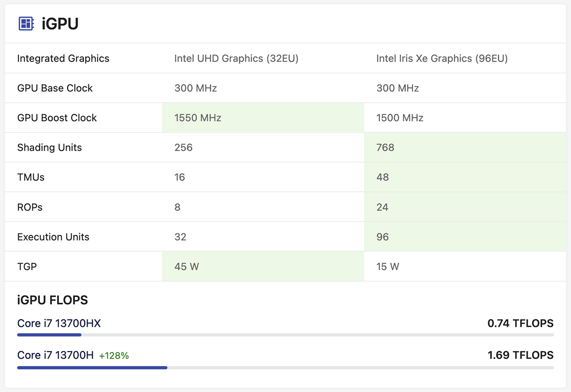This screenshot has height=392, width=571.
Task: Click the blue iGPU section icon
Action: click(x=26, y=22)
